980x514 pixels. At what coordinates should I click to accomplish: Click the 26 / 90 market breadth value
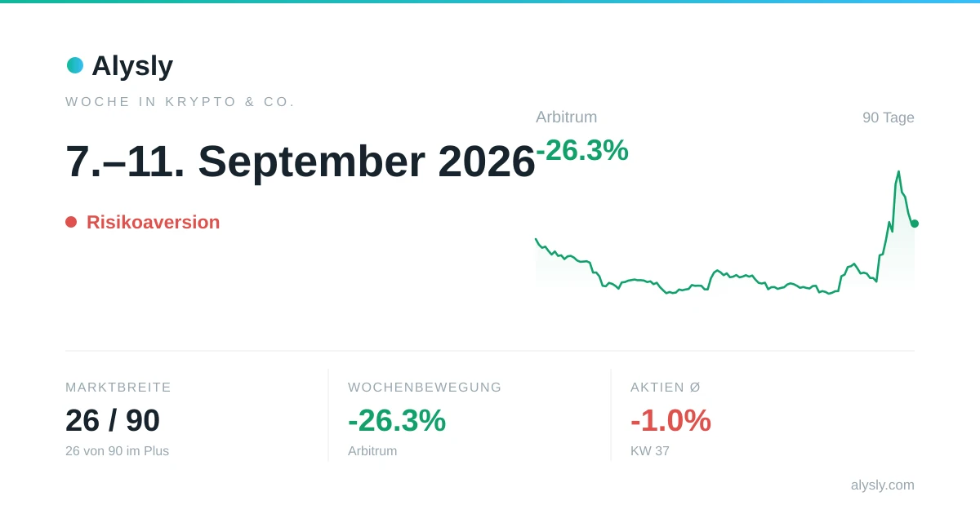coord(113,420)
